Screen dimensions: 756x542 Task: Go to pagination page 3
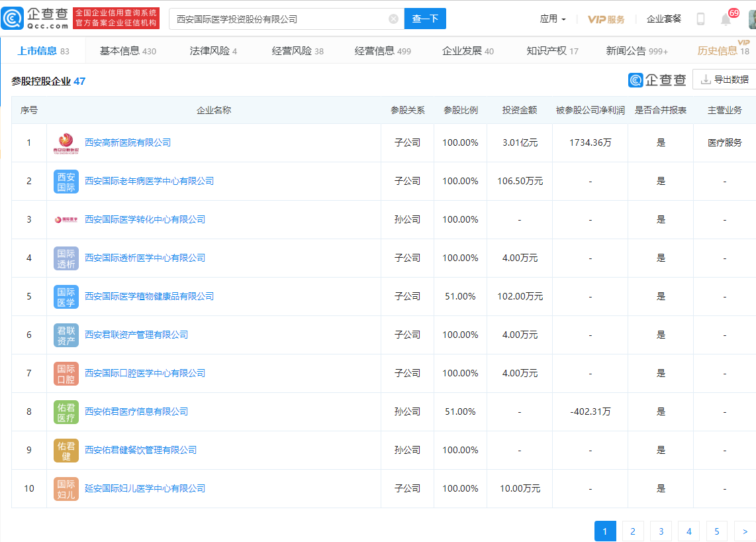pos(661,531)
